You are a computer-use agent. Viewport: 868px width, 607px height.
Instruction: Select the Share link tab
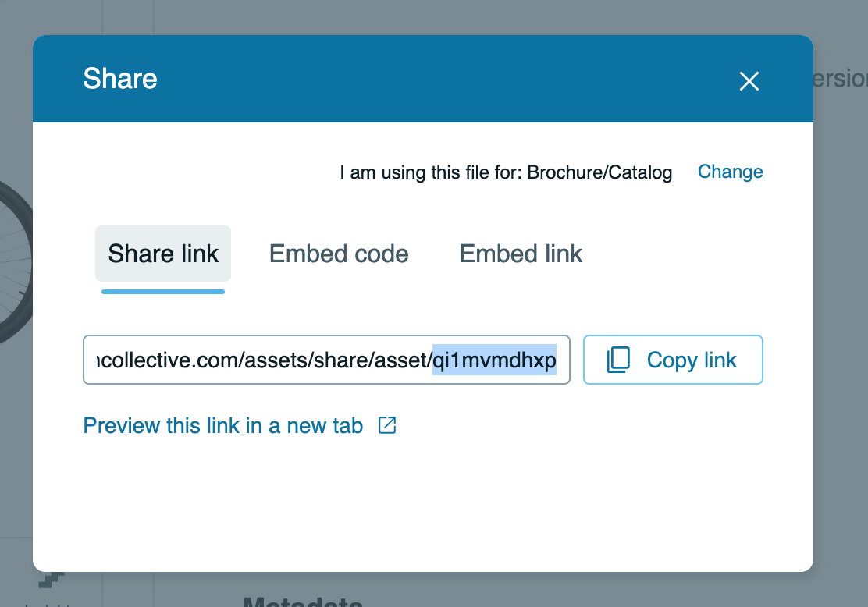click(163, 254)
